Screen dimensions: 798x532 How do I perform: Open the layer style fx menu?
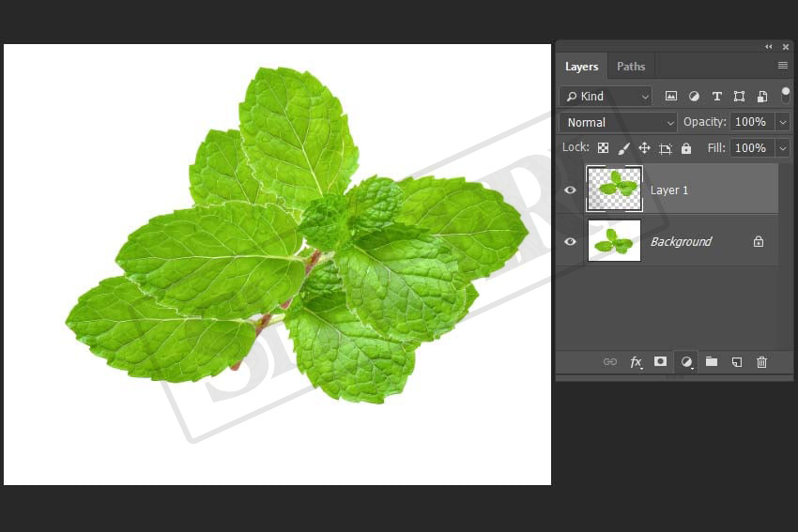point(636,362)
